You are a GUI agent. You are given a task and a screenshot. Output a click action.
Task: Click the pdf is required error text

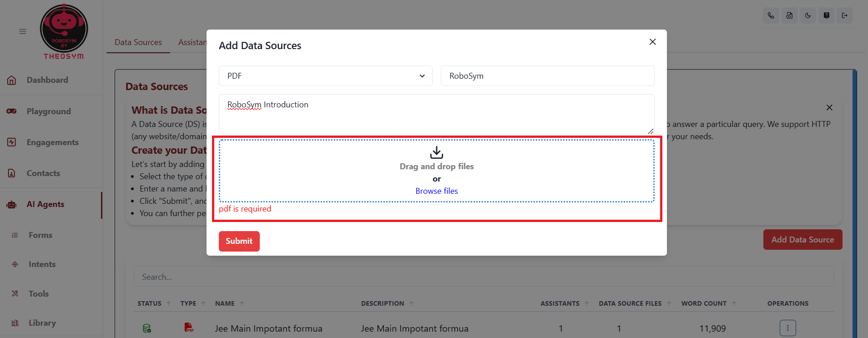pos(245,209)
